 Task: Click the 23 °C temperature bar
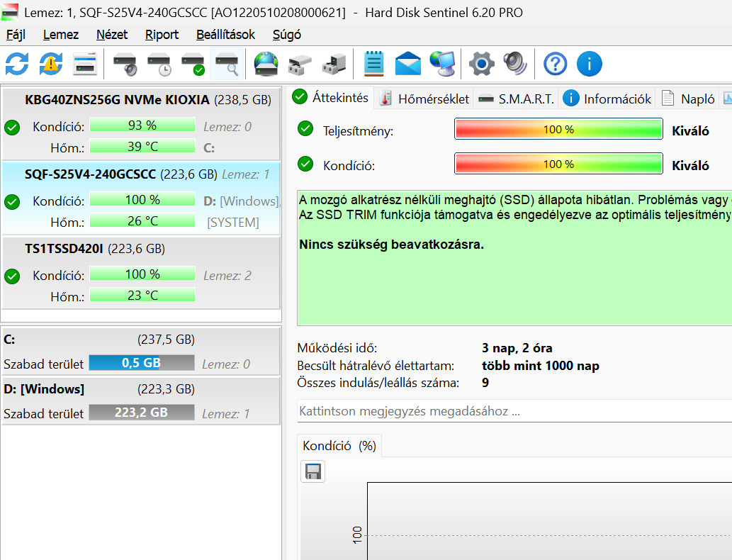[142, 295]
